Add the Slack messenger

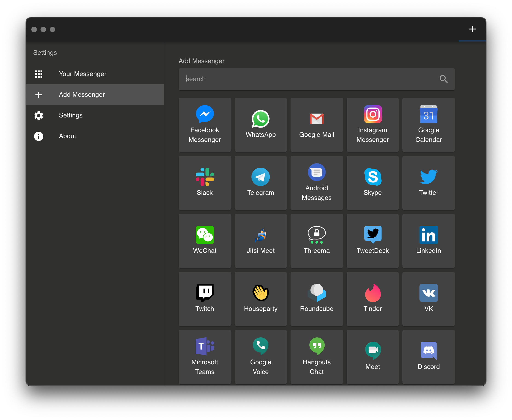point(205,183)
